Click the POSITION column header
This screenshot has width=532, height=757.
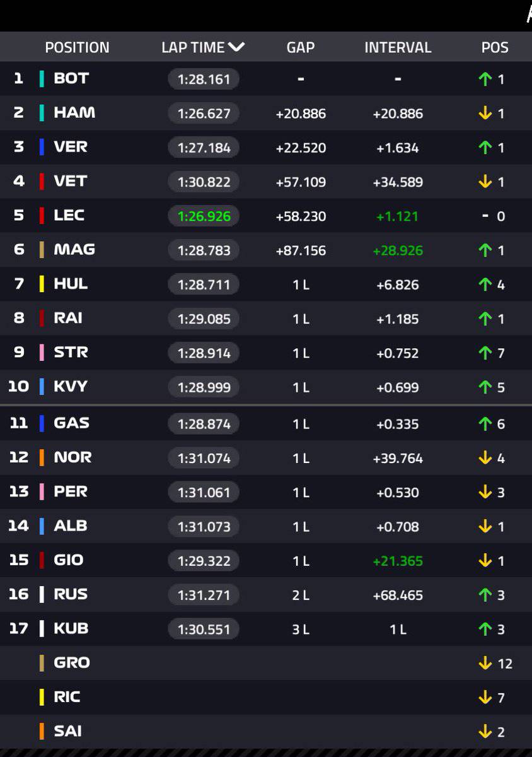click(x=77, y=47)
